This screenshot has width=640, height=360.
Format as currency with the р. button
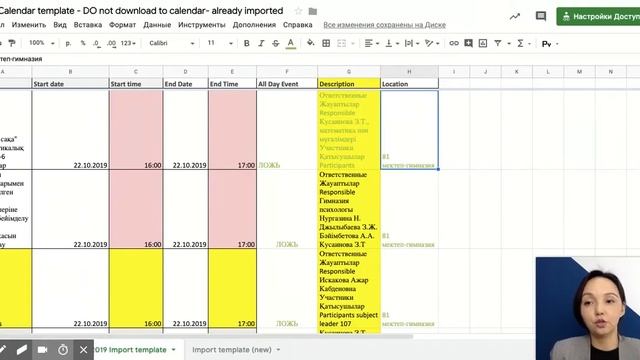tap(68, 43)
